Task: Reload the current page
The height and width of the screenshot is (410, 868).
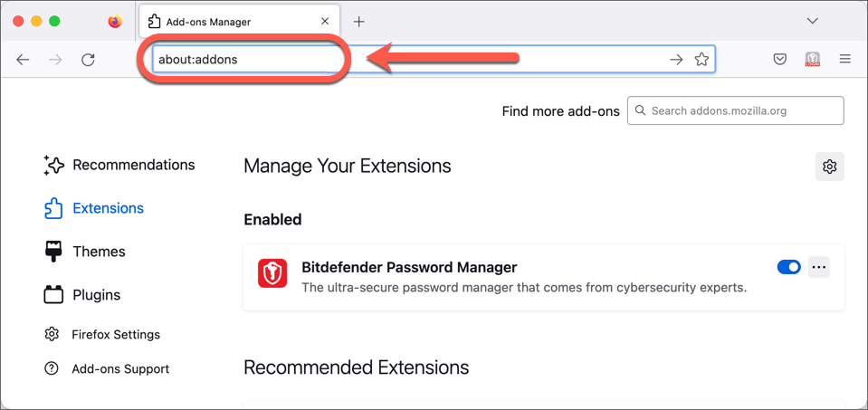Action: 88,60
